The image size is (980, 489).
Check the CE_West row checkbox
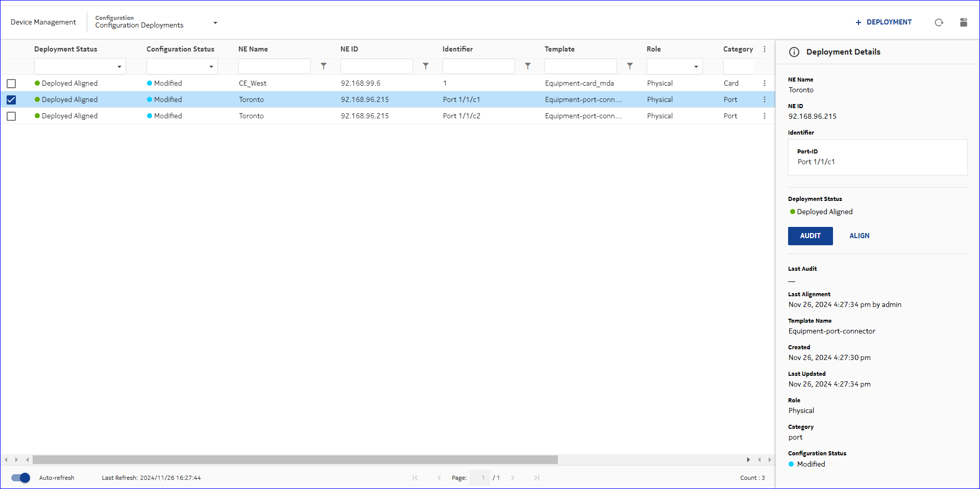[x=11, y=84]
